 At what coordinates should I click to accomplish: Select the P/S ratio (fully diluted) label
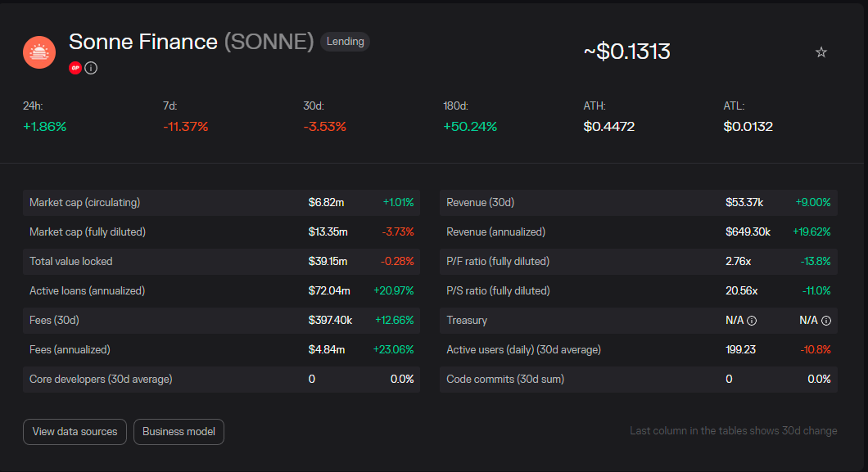pos(498,290)
